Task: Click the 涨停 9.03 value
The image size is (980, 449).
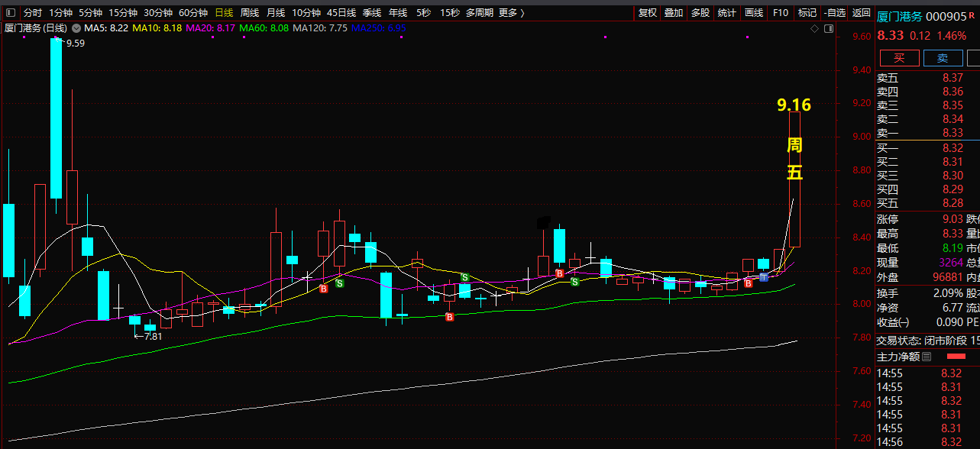Action: click(x=953, y=219)
